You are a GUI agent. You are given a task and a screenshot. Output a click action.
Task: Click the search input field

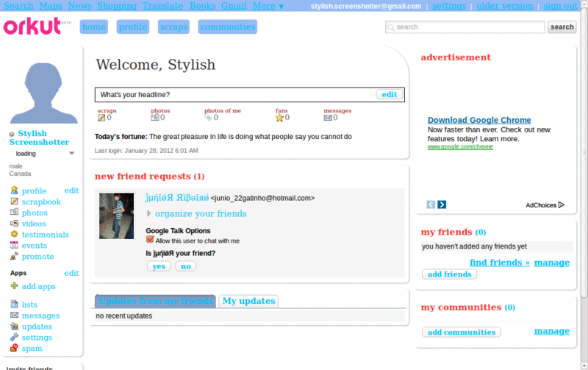(x=465, y=27)
